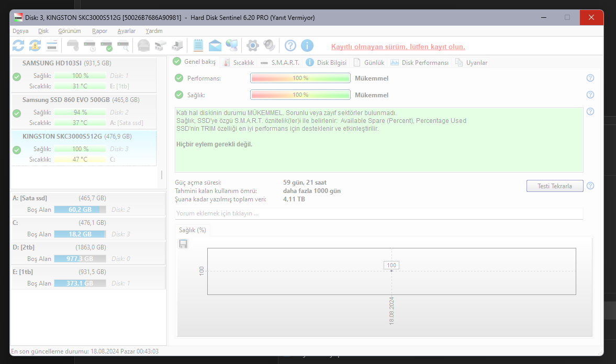The height and width of the screenshot is (364, 616).
Task: Click the blue envelope e-mail icon
Action: [215, 46]
